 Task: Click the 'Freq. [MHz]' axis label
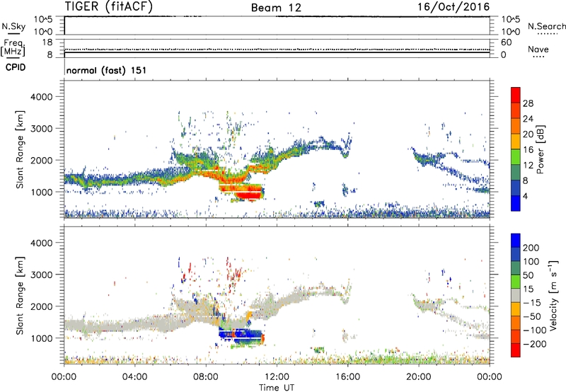[13, 48]
